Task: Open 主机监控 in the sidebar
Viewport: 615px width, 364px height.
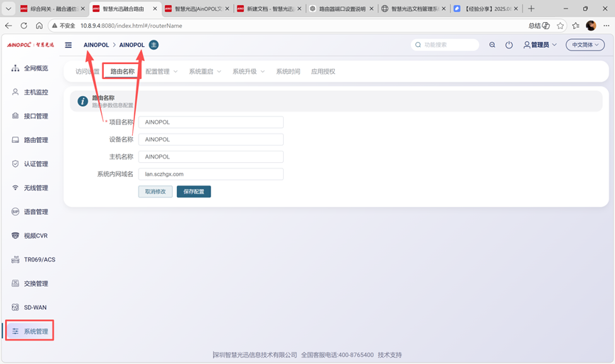Action: pos(36,92)
